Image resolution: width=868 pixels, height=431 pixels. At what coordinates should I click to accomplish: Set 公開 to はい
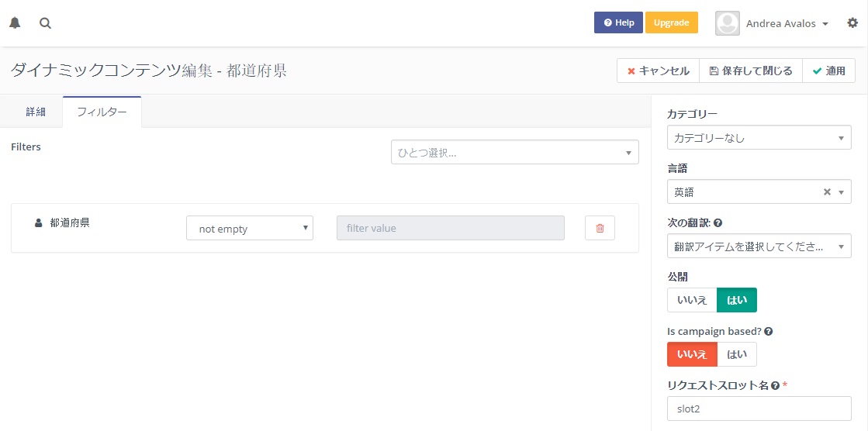pyautogui.click(x=737, y=300)
